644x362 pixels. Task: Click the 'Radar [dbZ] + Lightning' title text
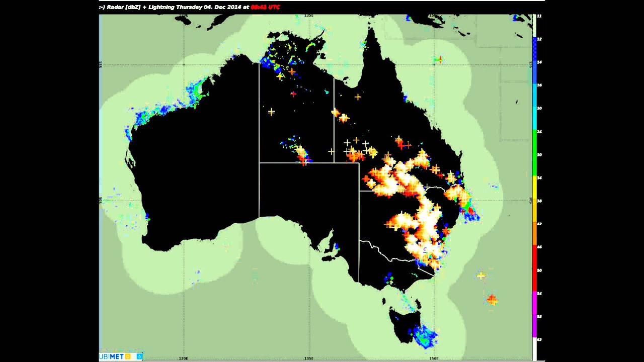pyautogui.click(x=142, y=7)
